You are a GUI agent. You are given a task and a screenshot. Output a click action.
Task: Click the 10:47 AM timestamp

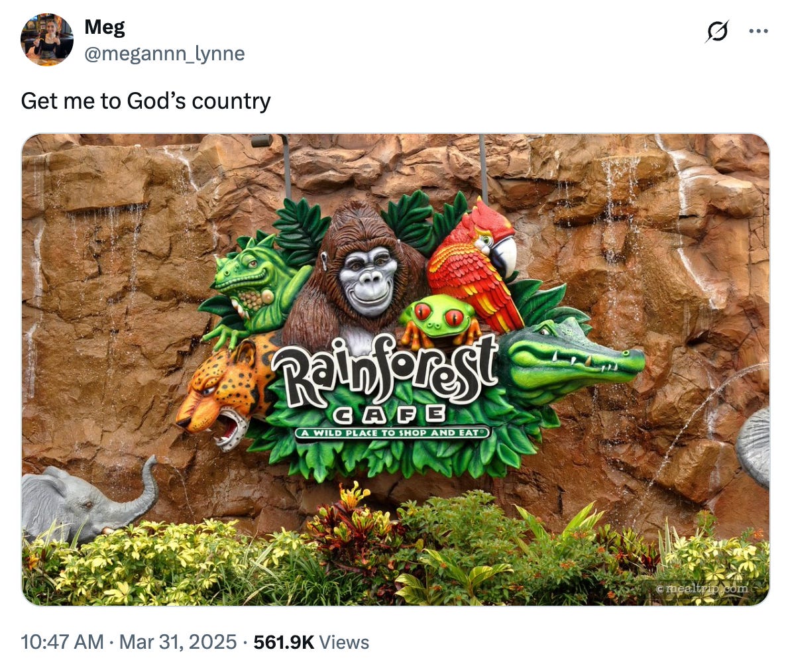tap(62, 642)
